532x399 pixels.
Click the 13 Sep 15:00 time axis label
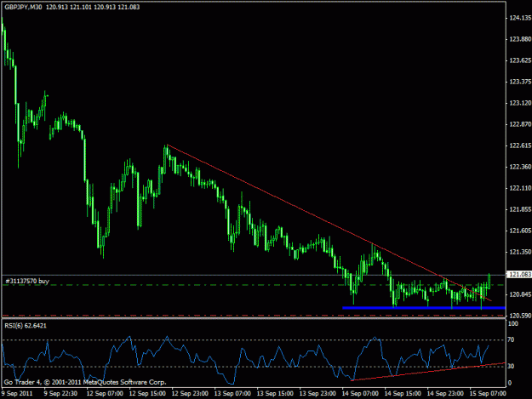click(x=275, y=393)
